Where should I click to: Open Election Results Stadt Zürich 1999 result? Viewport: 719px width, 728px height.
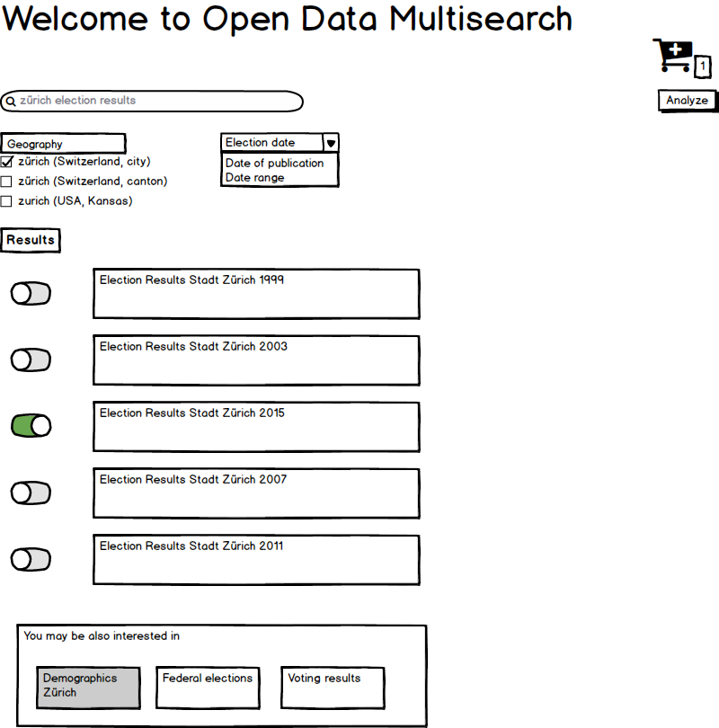click(256, 294)
